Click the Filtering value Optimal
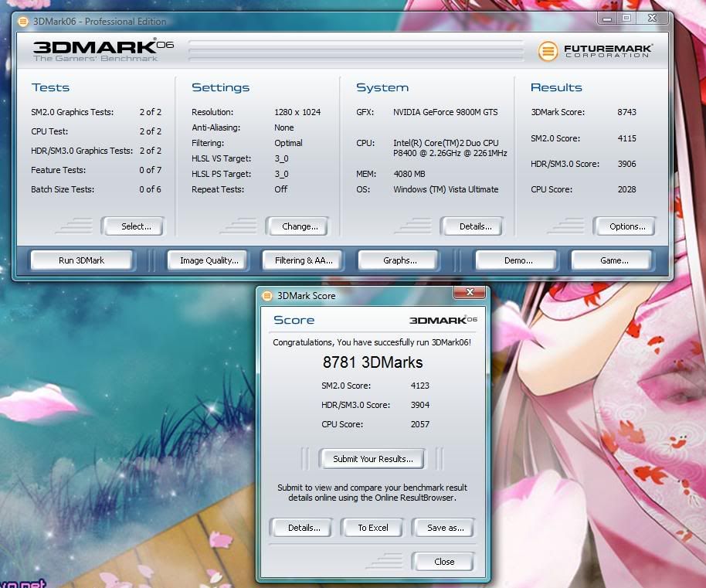 pos(288,143)
